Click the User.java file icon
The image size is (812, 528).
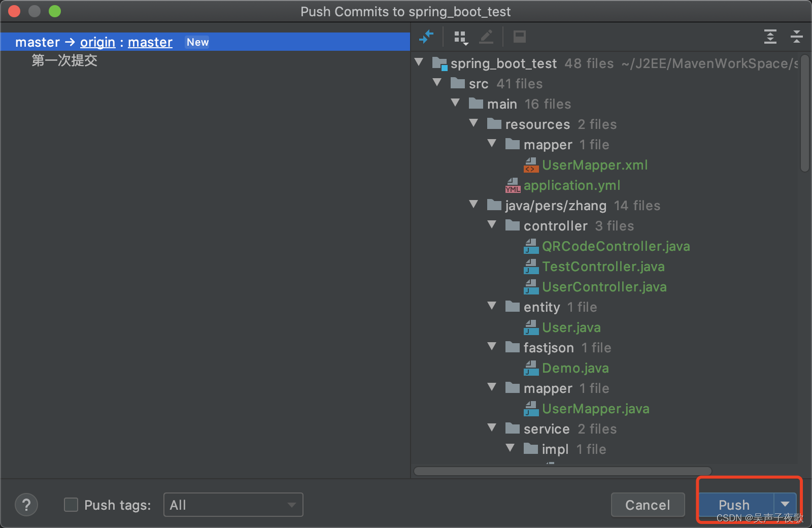click(531, 327)
